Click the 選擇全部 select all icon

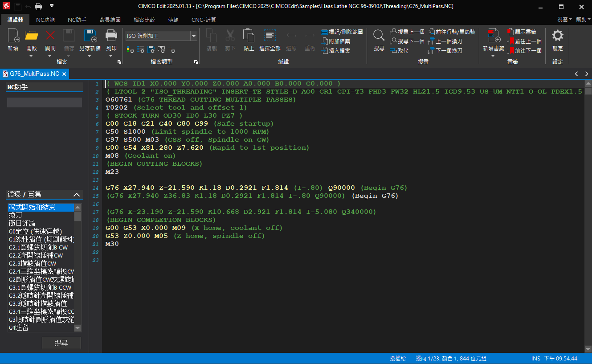[270, 36]
